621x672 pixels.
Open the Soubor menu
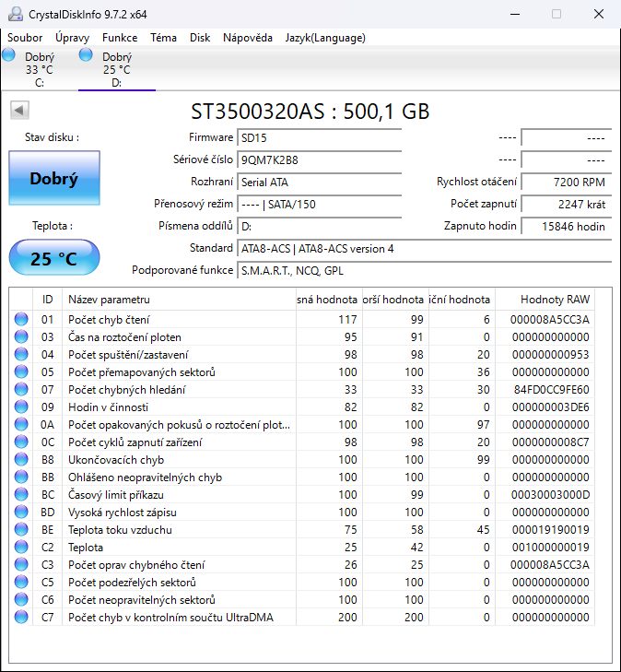[x=25, y=38]
